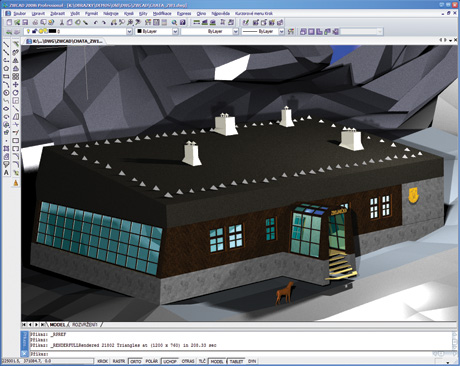Screen dimensions: 460x366
Task: Toggle ORTO mode in status bar
Action: click(136, 361)
